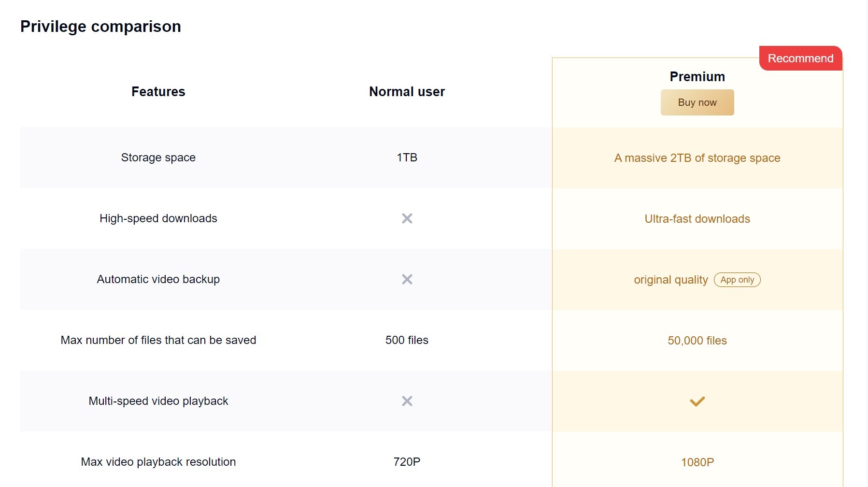Click the original quality label
868x487 pixels.
pyautogui.click(x=670, y=280)
